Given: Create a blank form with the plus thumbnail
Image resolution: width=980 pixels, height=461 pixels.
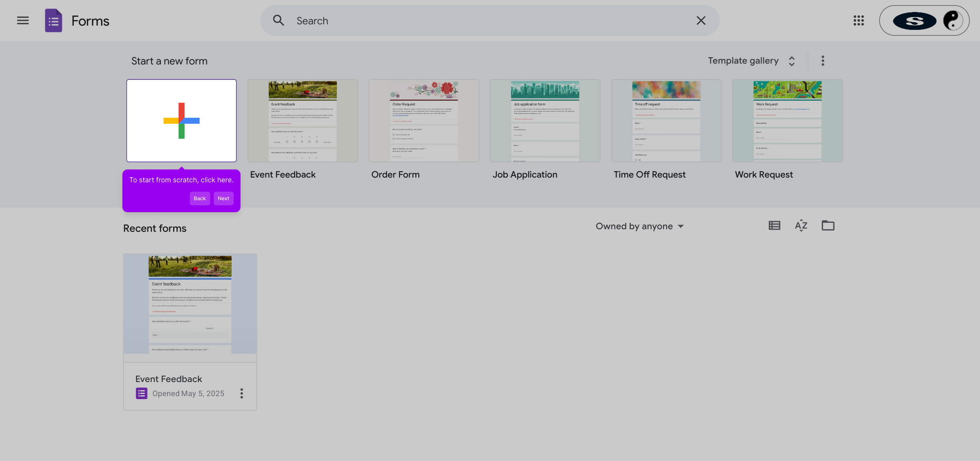Looking at the screenshot, I should (x=181, y=120).
